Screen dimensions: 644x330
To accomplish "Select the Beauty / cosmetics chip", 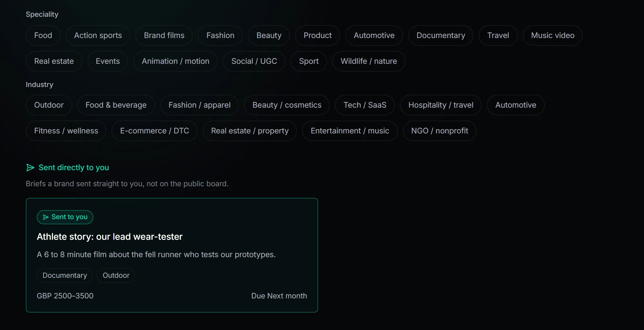I will click(287, 105).
